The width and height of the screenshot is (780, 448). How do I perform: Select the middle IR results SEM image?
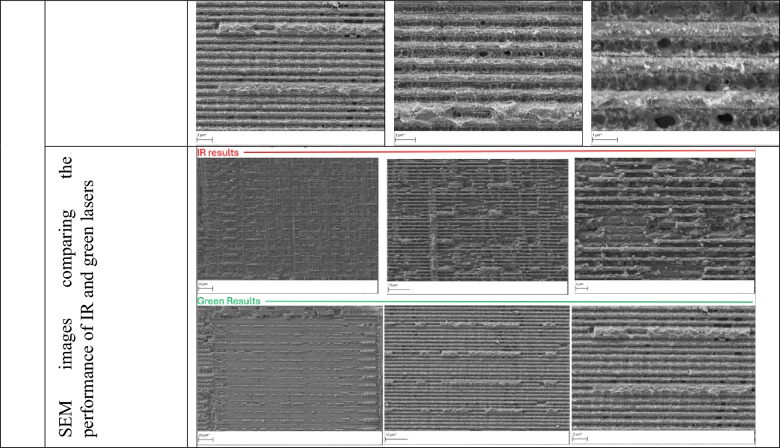tap(478, 220)
